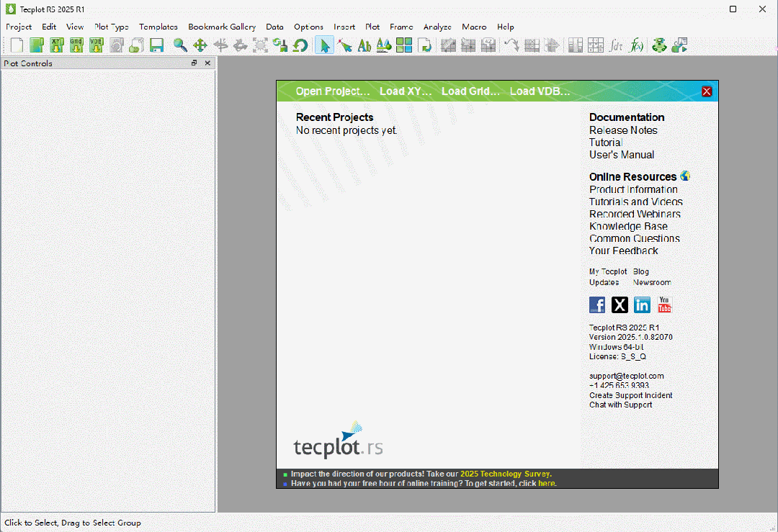The width and height of the screenshot is (778, 532).
Task: Open the Macro menu
Action: pyautogui.click(x=474, y=27)
